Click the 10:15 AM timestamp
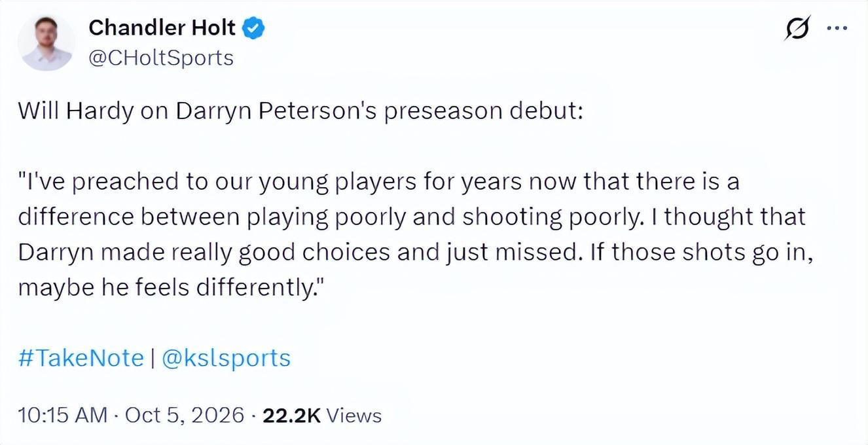This screenshot has width=868, height=445. click(x=63, y=415)
